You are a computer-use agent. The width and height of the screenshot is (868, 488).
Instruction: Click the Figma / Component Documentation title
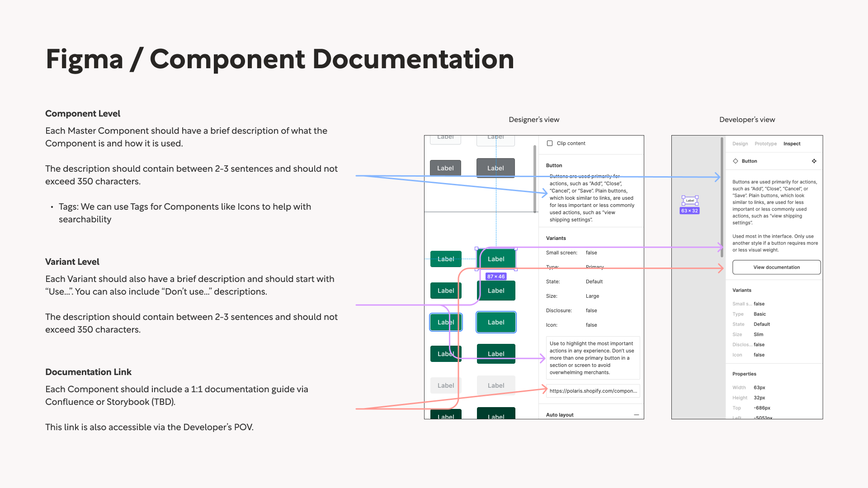[x=280, y=59]
